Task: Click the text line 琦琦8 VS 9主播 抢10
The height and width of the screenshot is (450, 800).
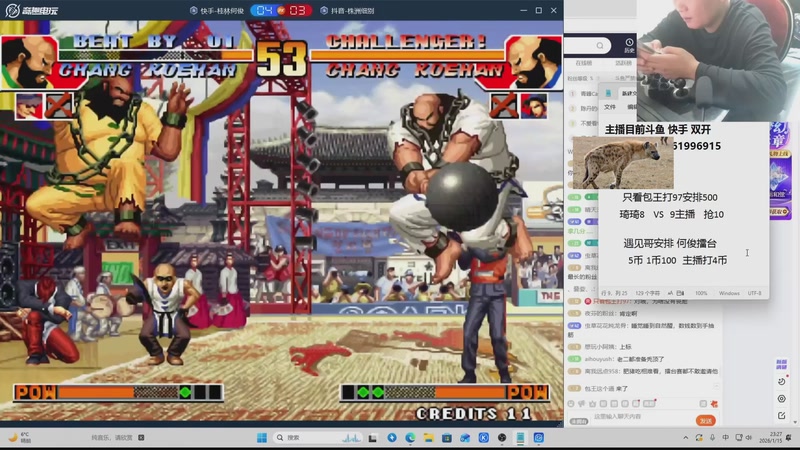Action: 671,214
